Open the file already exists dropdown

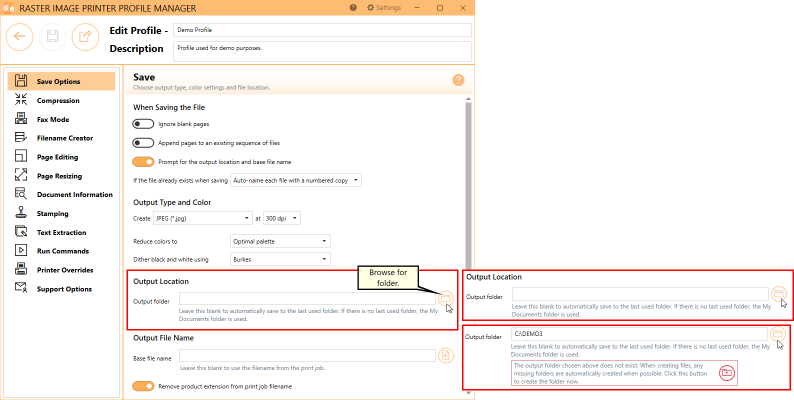[296, 180]
